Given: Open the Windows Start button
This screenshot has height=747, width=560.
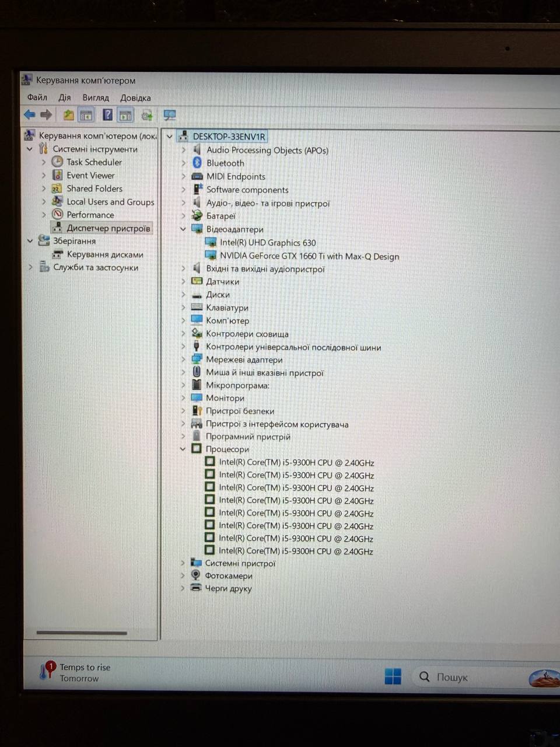Looking at the screenshot, I should (x=393, y=676).
